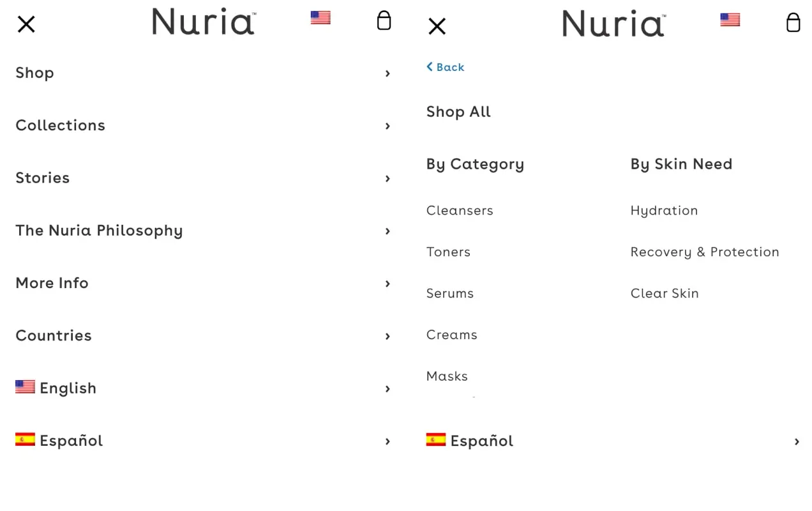Screen dimensions: 812x511
Task: Click the US flag icon in left header
Action: click(320, 18)
